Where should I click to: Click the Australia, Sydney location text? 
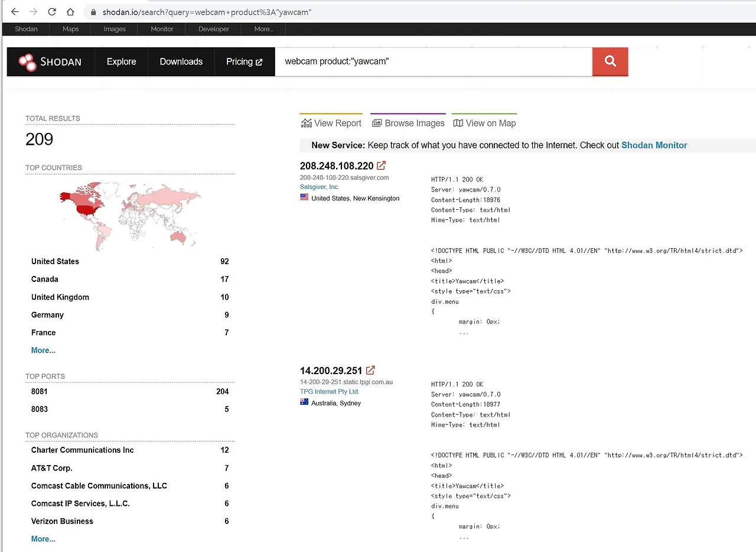click(336, 403)
